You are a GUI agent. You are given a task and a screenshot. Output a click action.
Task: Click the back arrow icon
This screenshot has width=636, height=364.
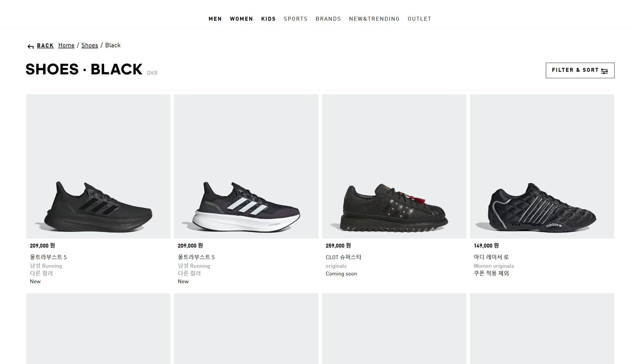click(x=31, y=47)
